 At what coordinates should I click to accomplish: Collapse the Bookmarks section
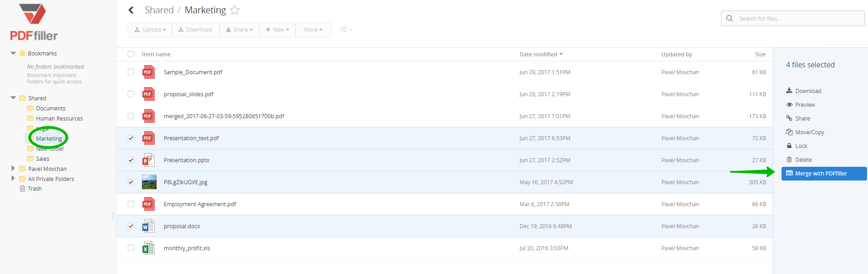click(13, 53)
